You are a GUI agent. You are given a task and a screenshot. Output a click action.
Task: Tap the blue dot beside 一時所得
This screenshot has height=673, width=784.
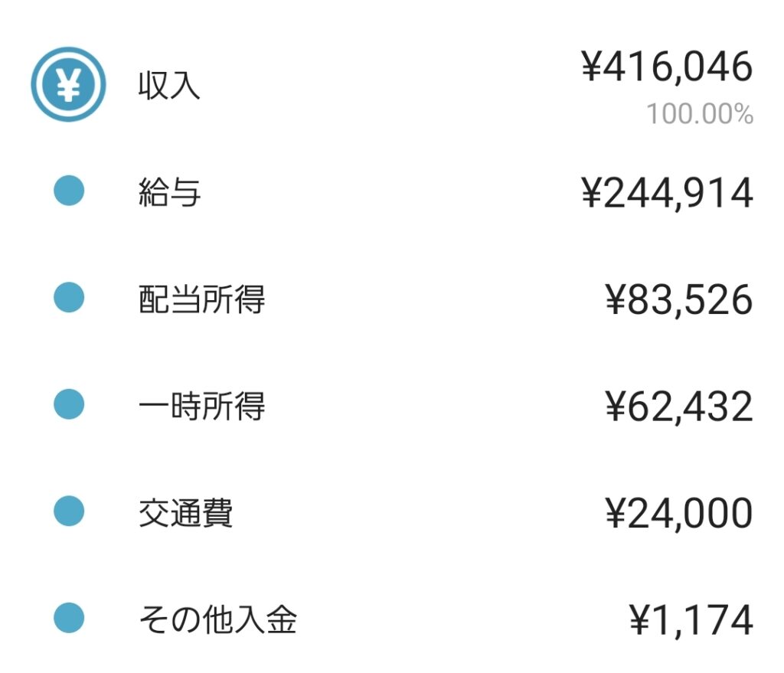[68, 404]
